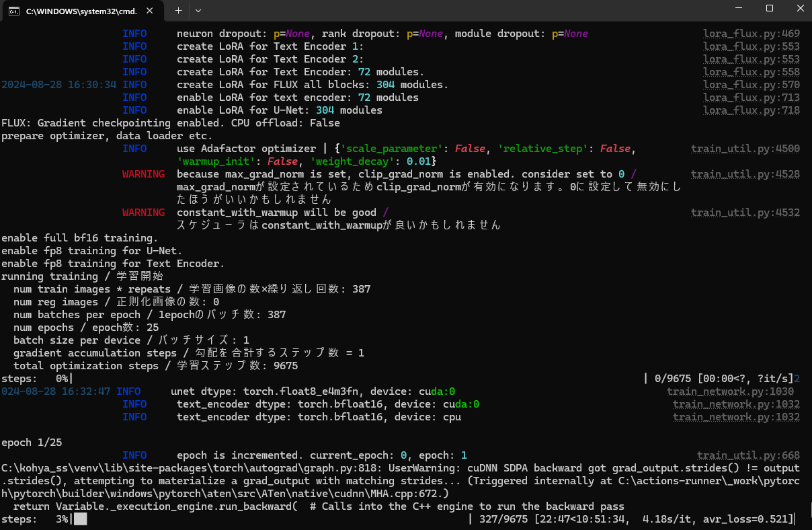Click 'text_encoder dtype: torch.bfloat16, device: cpu' line

click(319, 417)
